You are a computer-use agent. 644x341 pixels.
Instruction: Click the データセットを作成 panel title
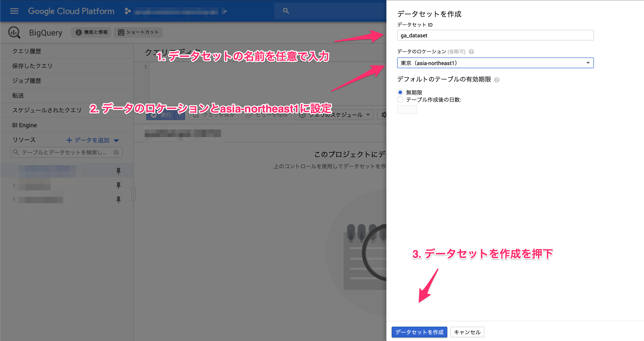click(x=429, y=14)
